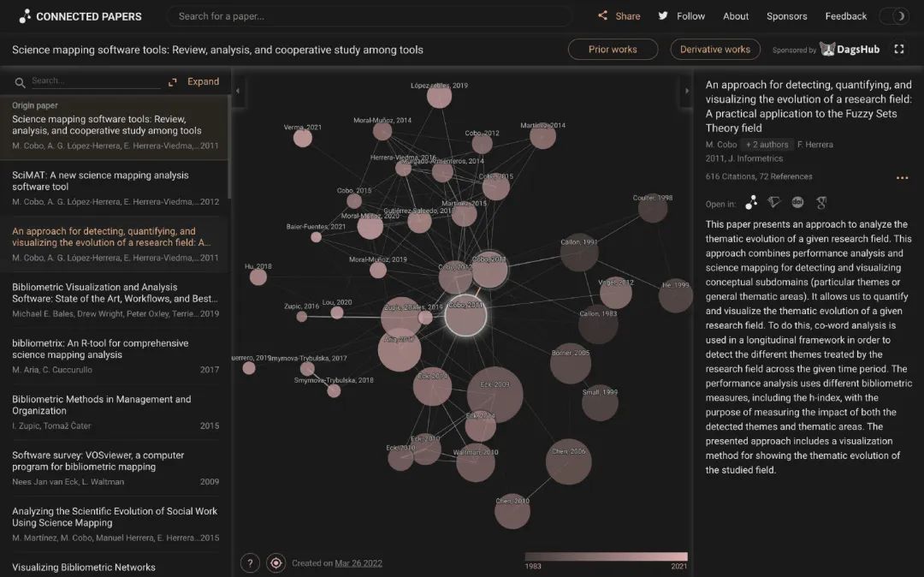Select the Coulter, 1998 graph node
The height and width of the screenshot is (577, 924).
[x=653, y=208]
